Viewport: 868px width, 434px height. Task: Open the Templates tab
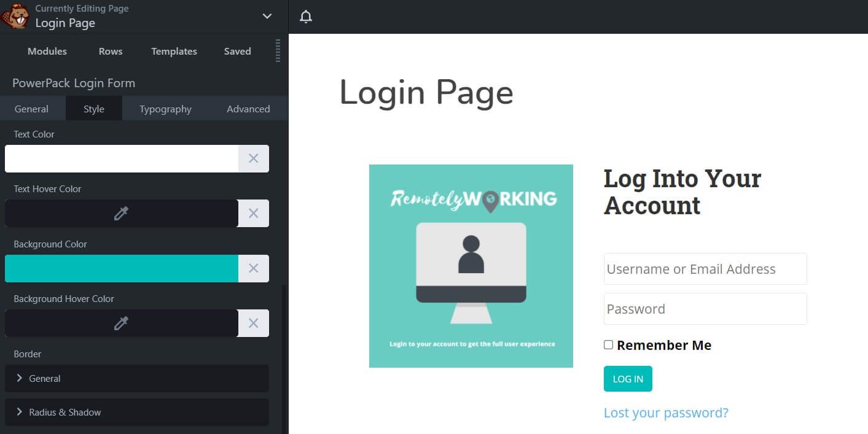[x=174, y=51]
